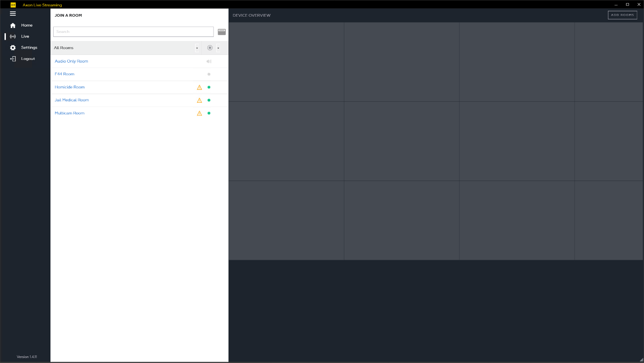The height and width of the screenshot is (363, 644).
Task: Click the Audio Only Room speaker icon
Action: (x=209, y=61)
